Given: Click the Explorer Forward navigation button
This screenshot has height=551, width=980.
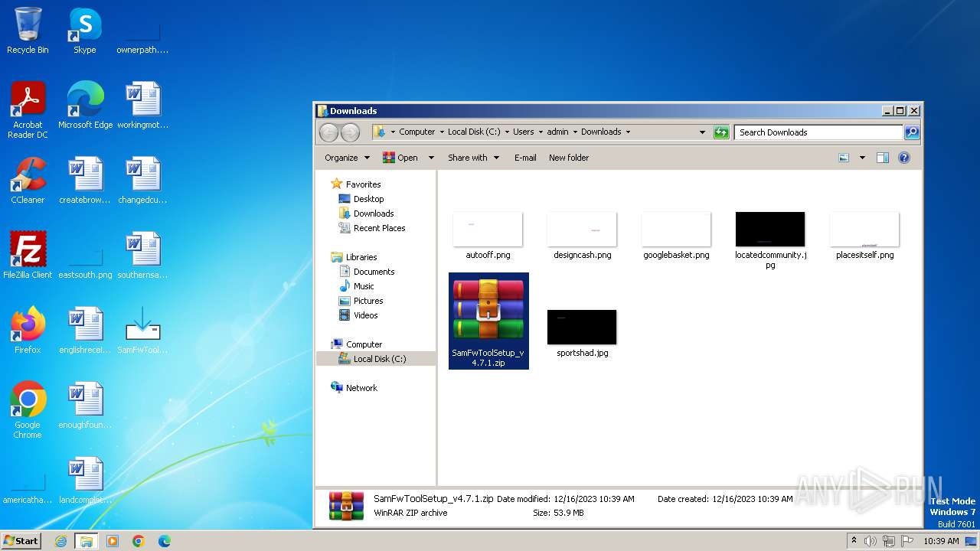Looking at the screenshot, I should click(350, 132).
